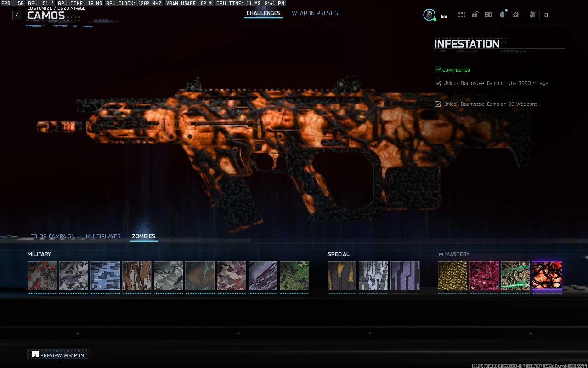
Task: Select the first Mastery gold camo swatch
Action: click(452, 276)
